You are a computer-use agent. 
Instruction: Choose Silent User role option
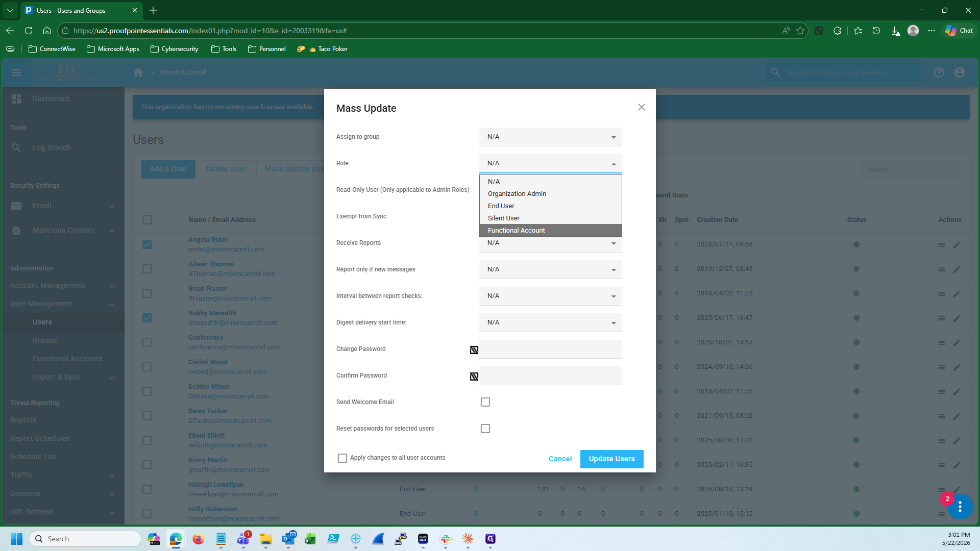pyautogui.click(x=550, y=218)
